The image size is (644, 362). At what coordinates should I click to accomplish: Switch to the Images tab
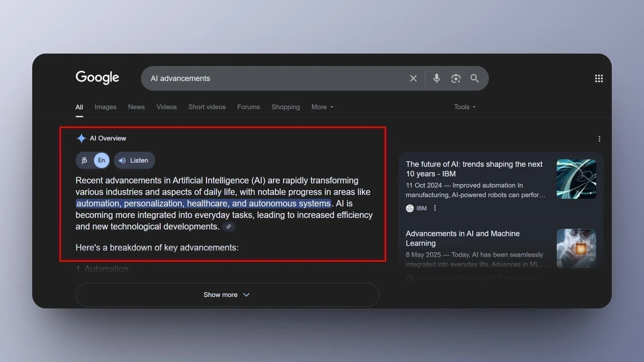pos(105,107)
